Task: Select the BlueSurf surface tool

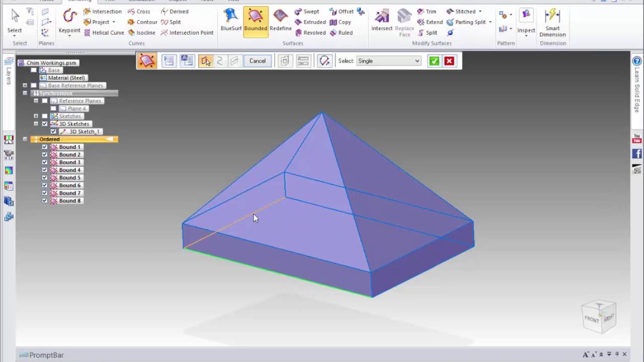Action: tap(231, 20)
